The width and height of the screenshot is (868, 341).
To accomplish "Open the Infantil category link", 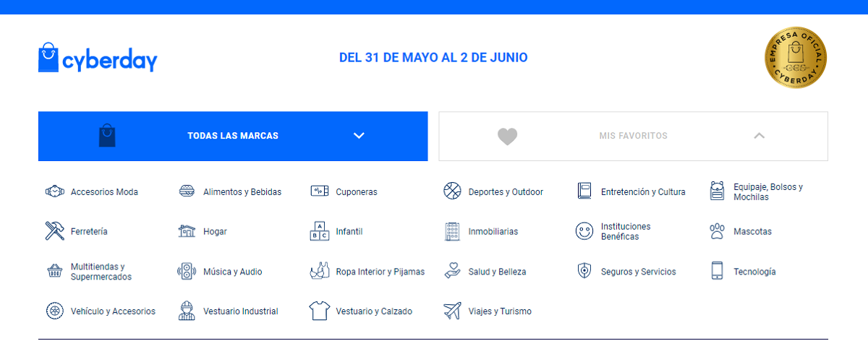I will (349, 232).
